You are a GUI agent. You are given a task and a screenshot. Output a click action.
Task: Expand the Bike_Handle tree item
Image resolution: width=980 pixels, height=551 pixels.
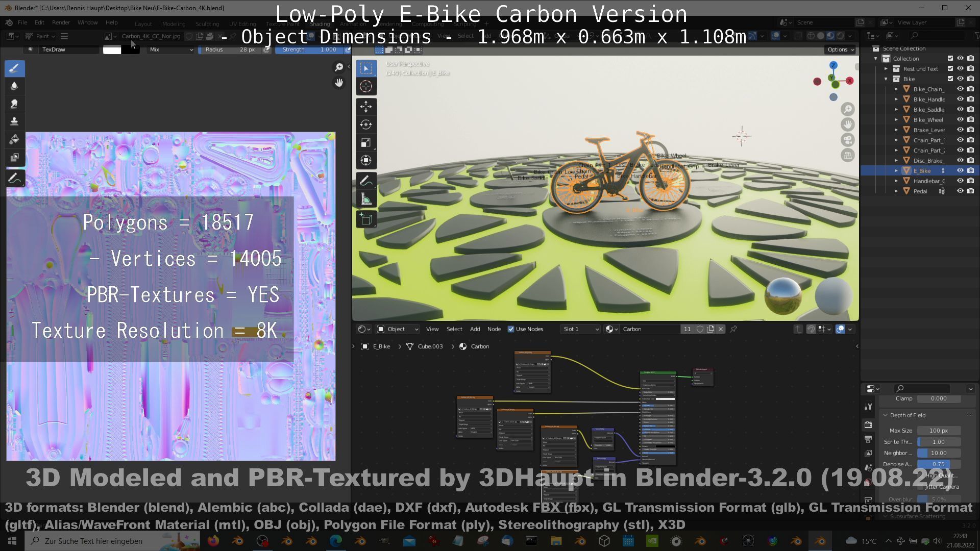896,99
